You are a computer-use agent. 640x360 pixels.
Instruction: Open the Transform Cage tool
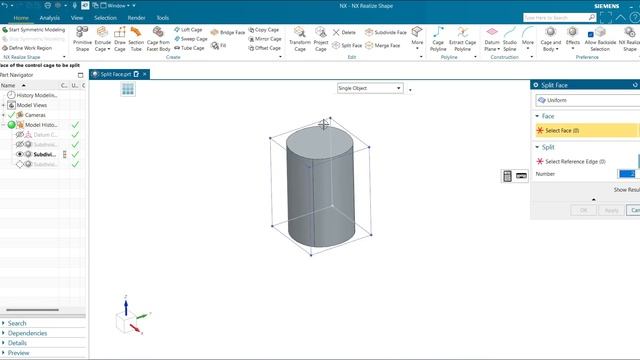coord(300,39)
